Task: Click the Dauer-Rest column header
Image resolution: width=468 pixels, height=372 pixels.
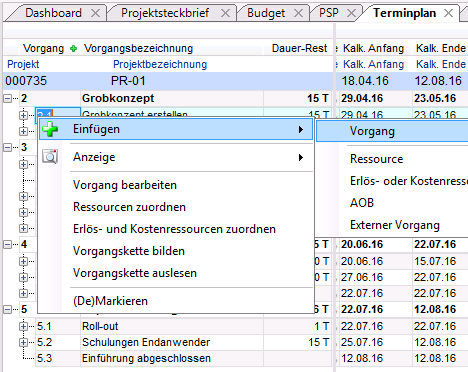Action: [299, 48]
